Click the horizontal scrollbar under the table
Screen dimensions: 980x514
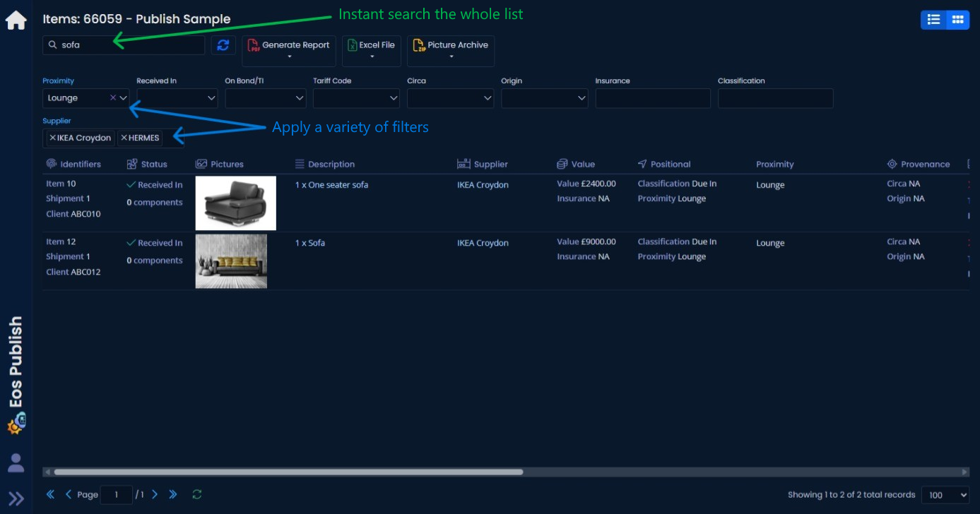(x=288, y=472)
